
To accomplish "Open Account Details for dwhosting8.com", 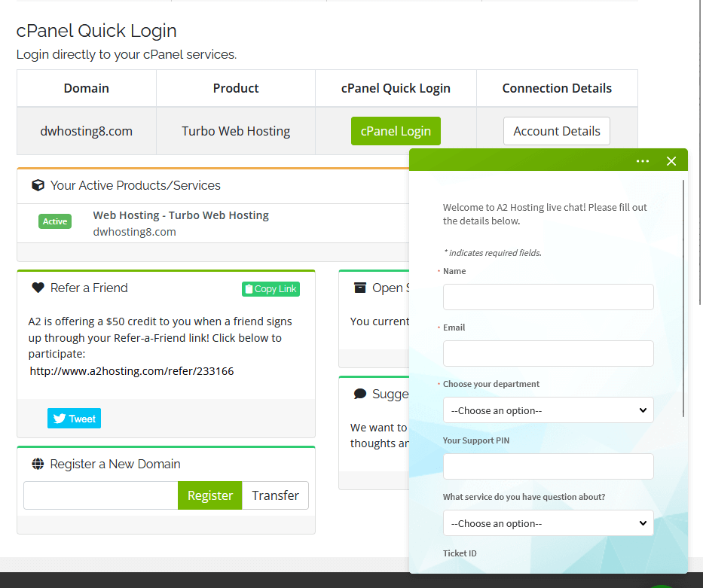I will coord(556,131).
